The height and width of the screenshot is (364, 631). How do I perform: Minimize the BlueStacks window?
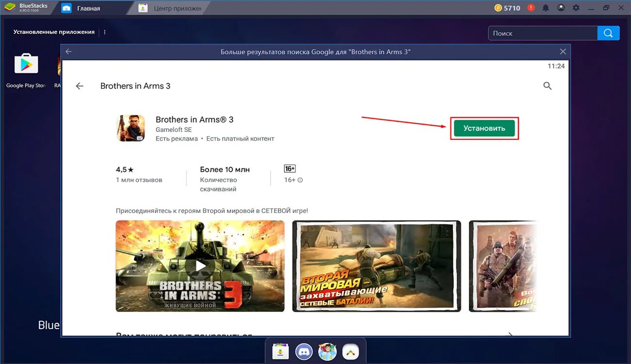(591, 8)
